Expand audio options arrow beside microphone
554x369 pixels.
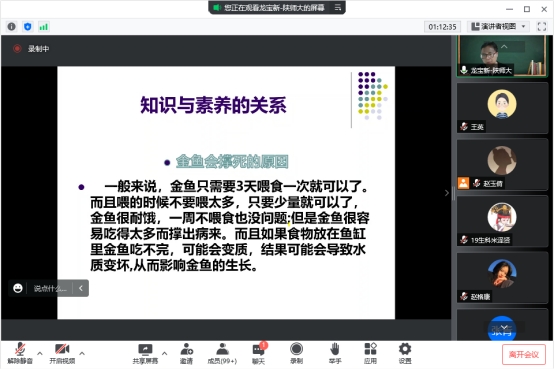(x=40, y=353)
